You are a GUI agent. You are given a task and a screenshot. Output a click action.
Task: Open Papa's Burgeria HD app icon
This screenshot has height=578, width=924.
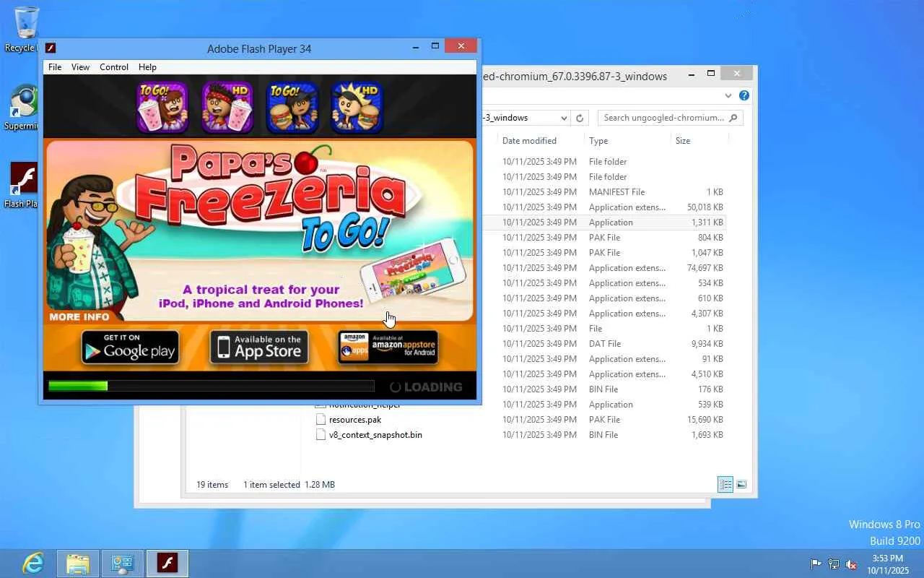(357, 107)
